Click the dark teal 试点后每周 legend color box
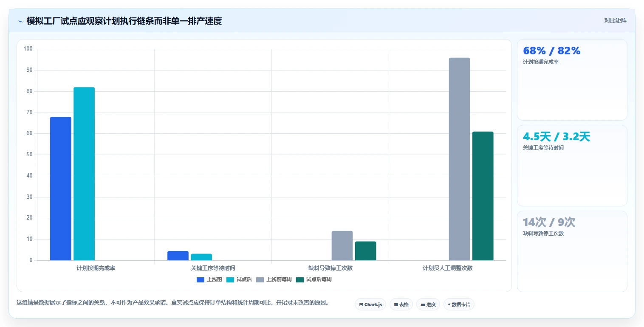Image resolution: width=644 pixels, height=327 pixels. pyautogui.click(x=300, y=279)
